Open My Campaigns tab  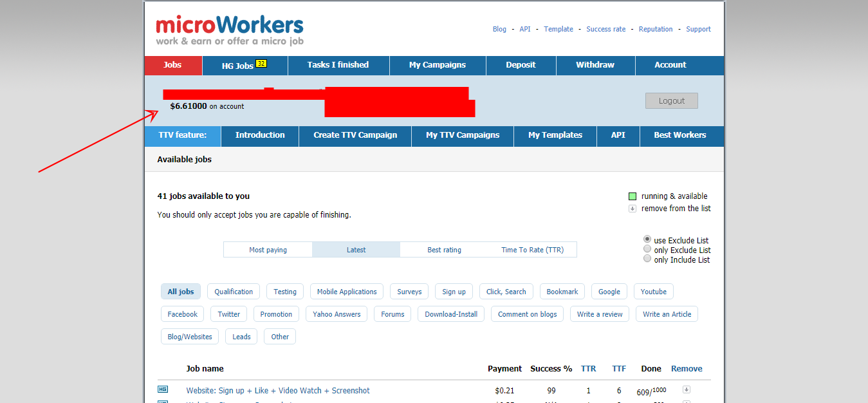tap(438, 65)
